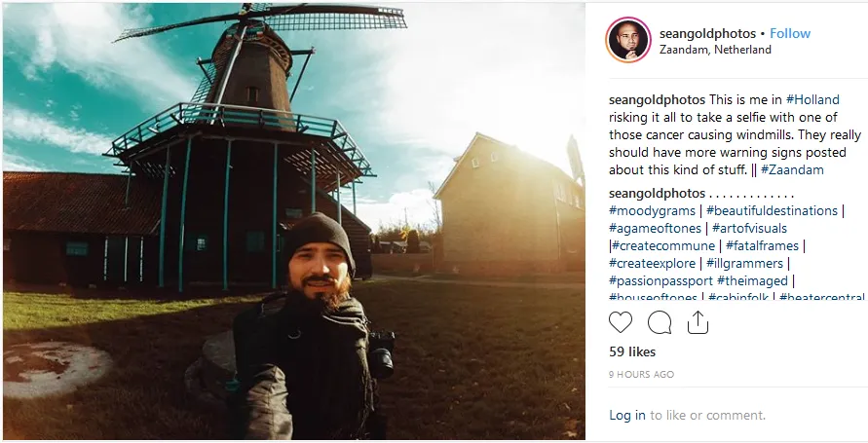Click the Log in link

(x=627, y=416)
